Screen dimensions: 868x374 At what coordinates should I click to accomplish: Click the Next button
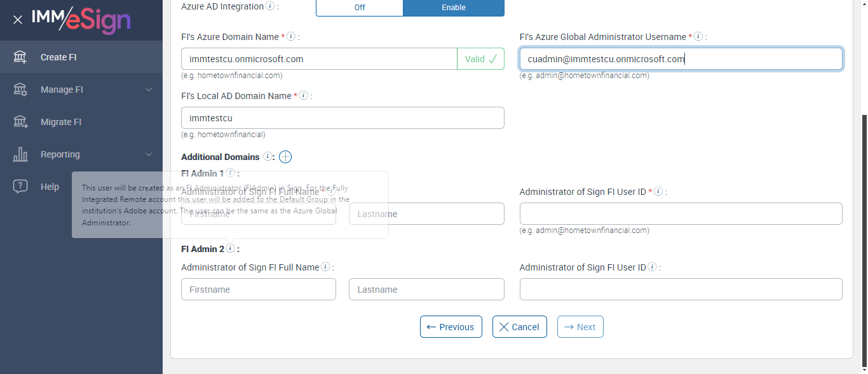[580, 327]
